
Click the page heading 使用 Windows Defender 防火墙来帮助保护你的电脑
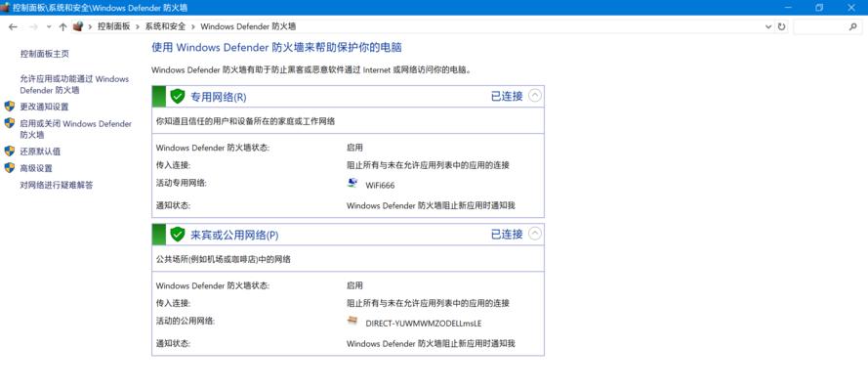(276, 48)
